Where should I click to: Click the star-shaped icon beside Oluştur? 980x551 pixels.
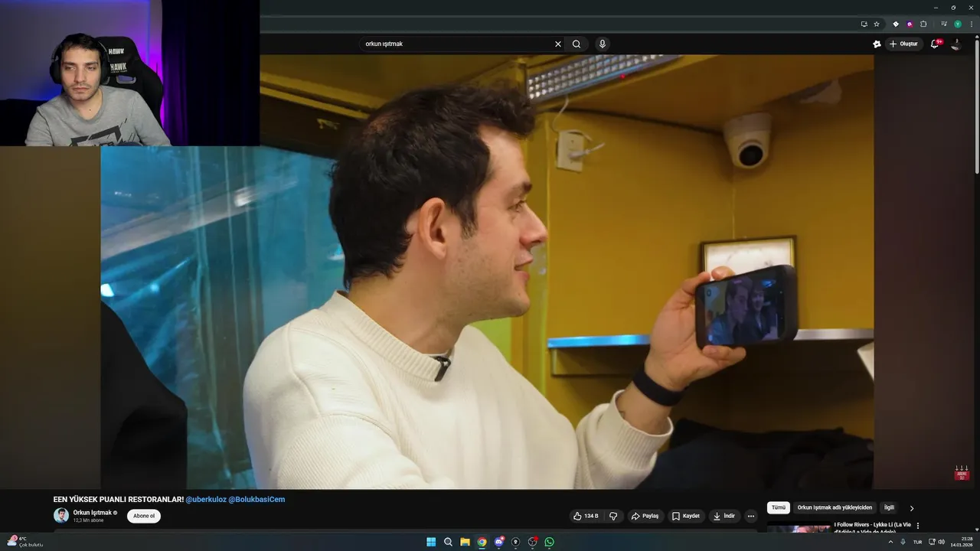click(x=877, y=44)
